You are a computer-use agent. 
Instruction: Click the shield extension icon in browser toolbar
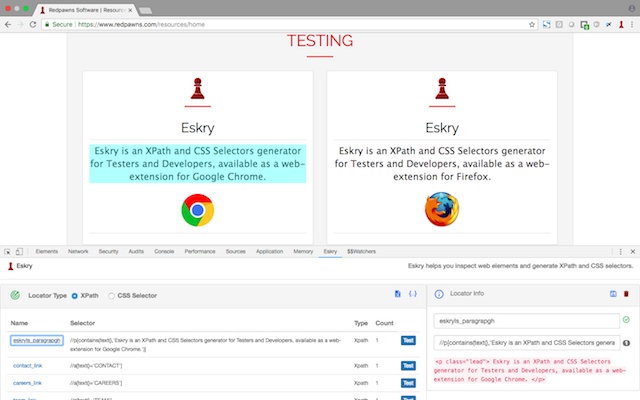pyautogui.click(x=596, y=24)
